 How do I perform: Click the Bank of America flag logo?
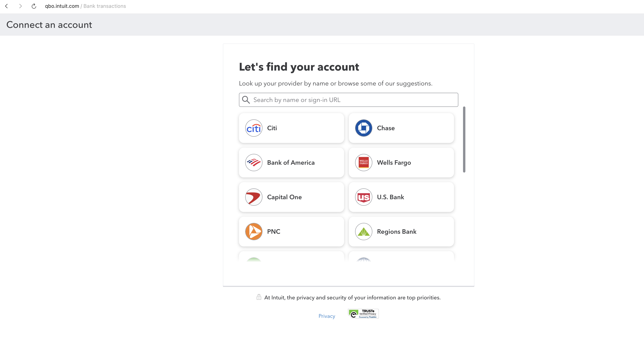click(253, 162)
